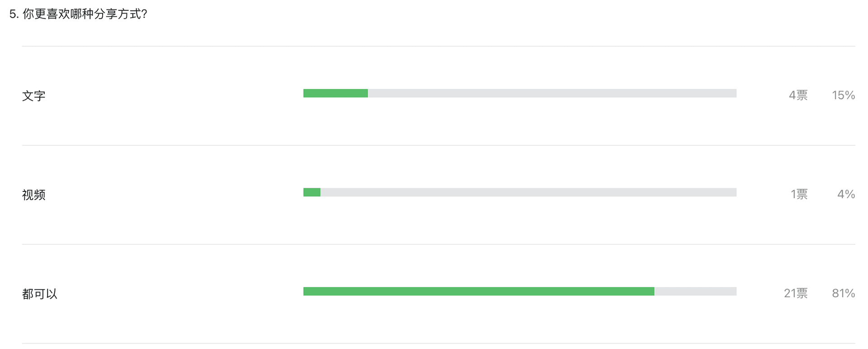Viewport: 868px width, 349px height.
Task: Click the divider line between 视频 and 都可以
Action: 439,244
